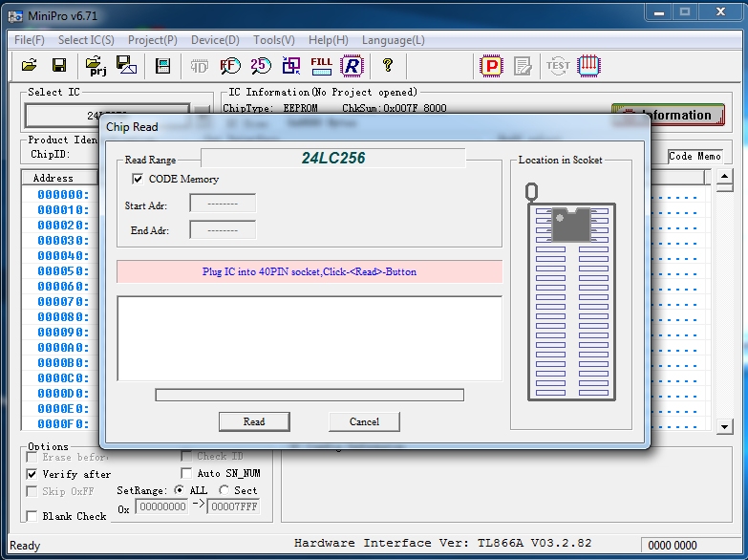Screen dimensions: 748x560
Task: Click the Ready status bar text
Action: (x=25, y=546)
